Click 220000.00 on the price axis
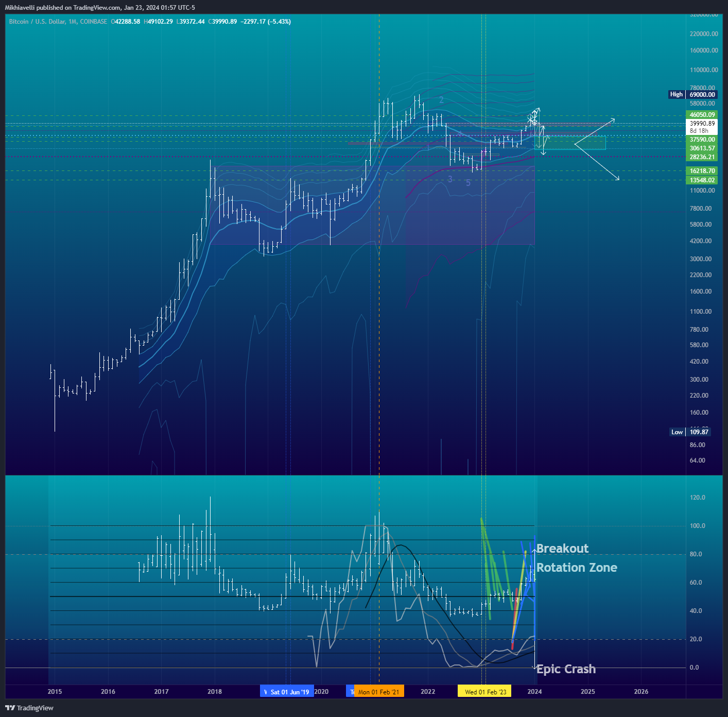 [704, 34]
